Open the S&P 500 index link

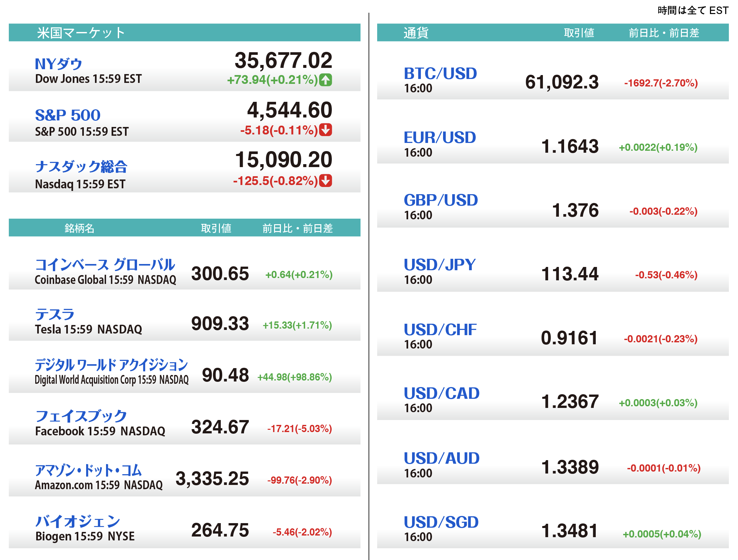(x=68, y=115)
